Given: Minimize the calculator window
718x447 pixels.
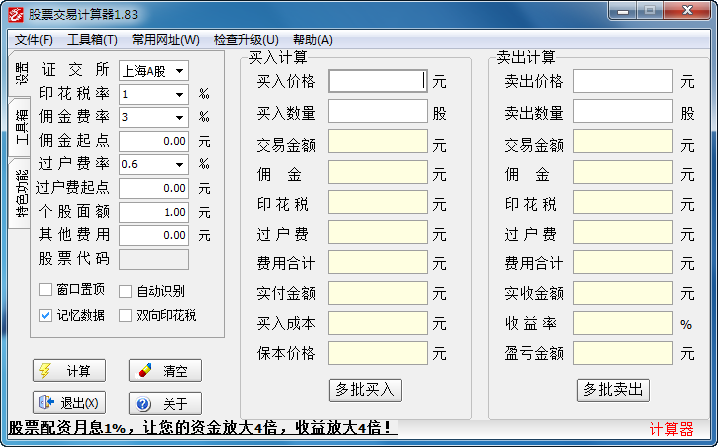Looking at the screenshot, I should tap(623, 11).
